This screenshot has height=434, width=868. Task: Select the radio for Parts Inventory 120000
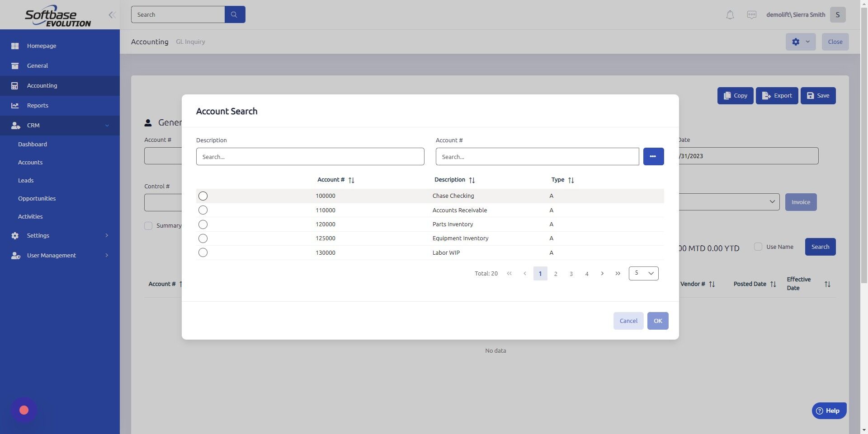coord(203,224)
